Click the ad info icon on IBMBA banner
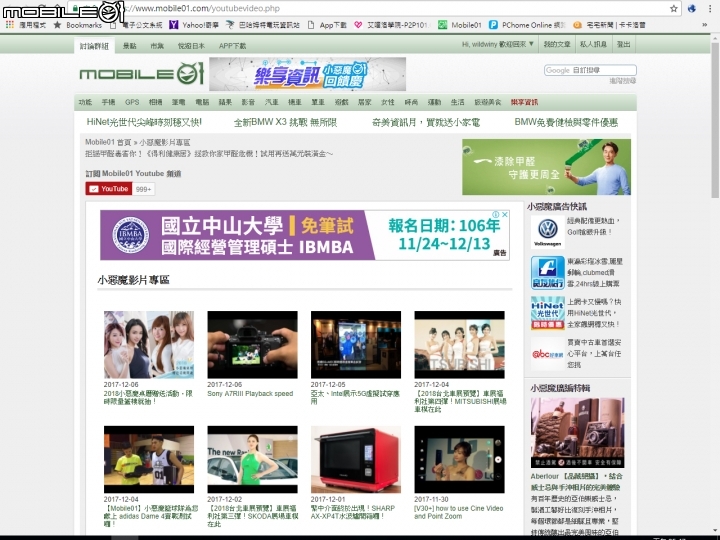 pyautogui.click(x=496, y=214)
